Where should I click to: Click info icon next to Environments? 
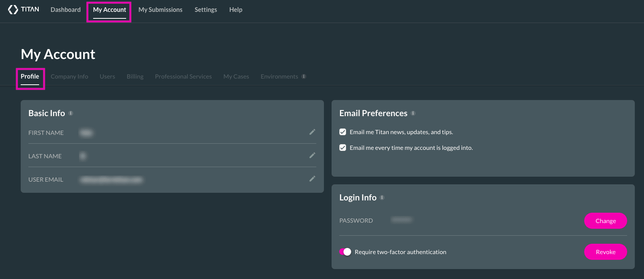304,77
